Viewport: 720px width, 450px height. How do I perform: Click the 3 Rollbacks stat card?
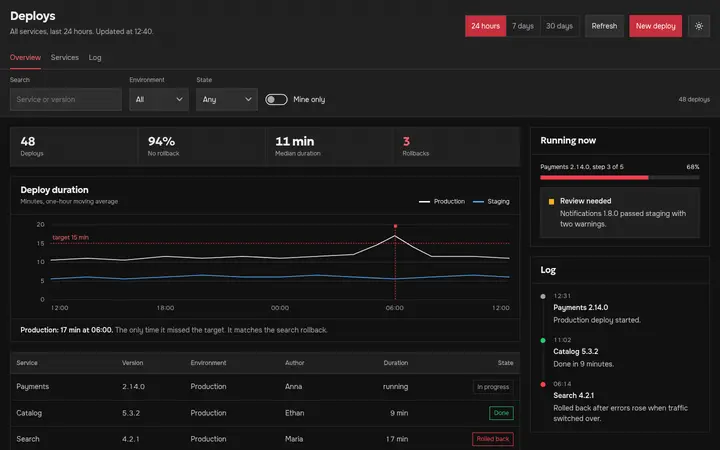[x=456, y=146]
